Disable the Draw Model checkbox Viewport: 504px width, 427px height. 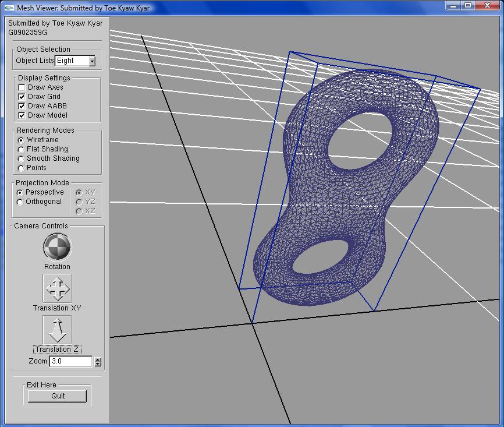22,115
